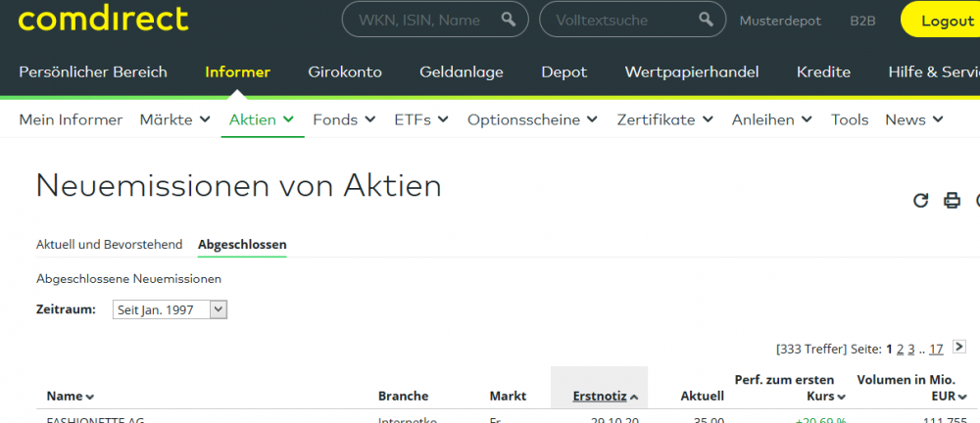
Task: Click magnifier icon in Volltextsuche box
Action: point(706,20)
